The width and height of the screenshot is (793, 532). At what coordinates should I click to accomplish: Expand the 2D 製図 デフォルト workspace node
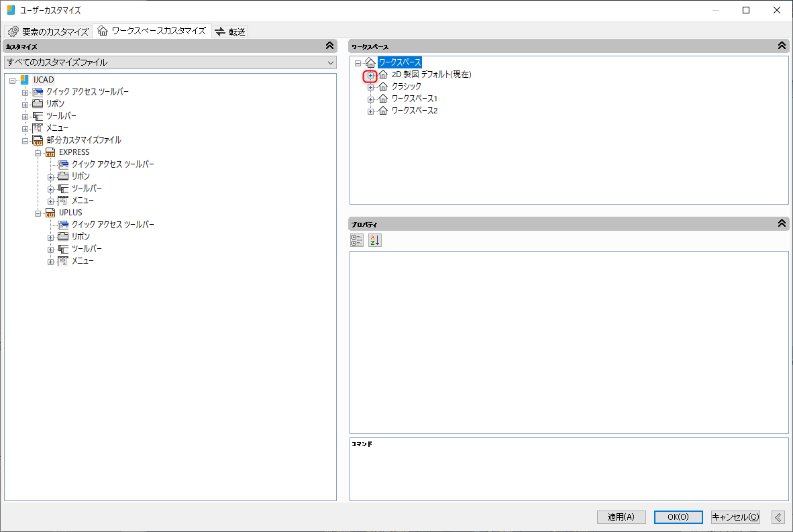[x=371, y=75]
